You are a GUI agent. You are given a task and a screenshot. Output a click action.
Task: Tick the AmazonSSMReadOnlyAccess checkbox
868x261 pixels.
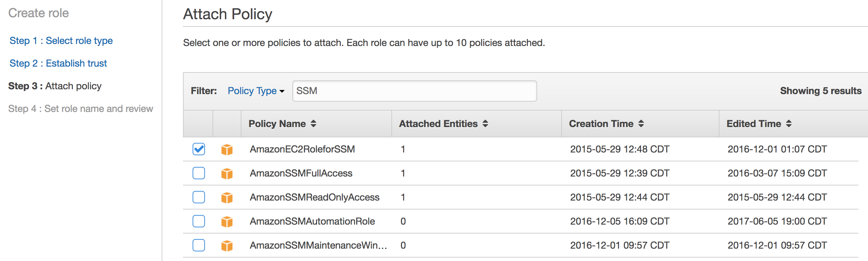coord(199,197)
